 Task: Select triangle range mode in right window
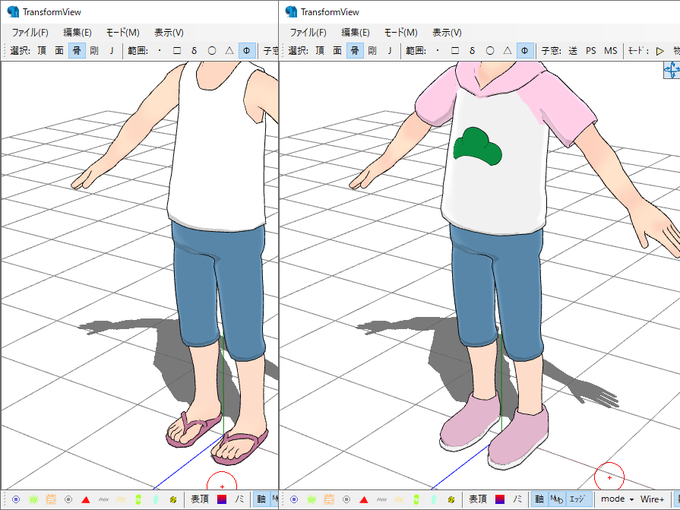click(x=507, y=51)
